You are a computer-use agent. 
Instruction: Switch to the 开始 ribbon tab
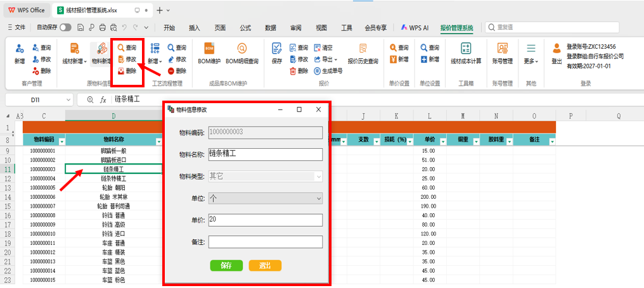pyautogui.click(x=169, y=27)
